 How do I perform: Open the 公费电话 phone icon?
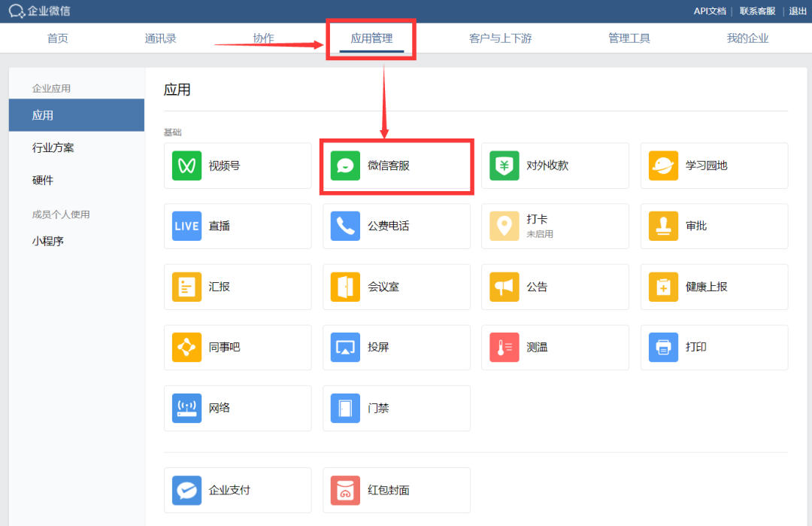point(346,226)
